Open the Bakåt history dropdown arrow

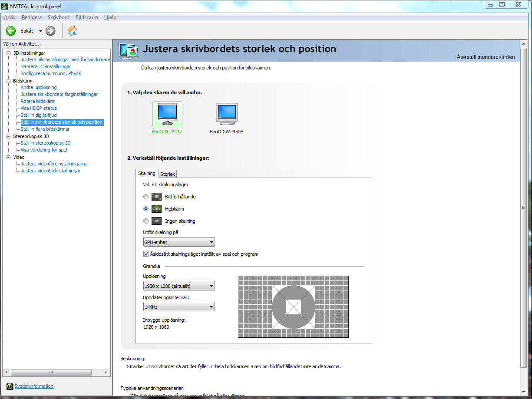(40, 31)
